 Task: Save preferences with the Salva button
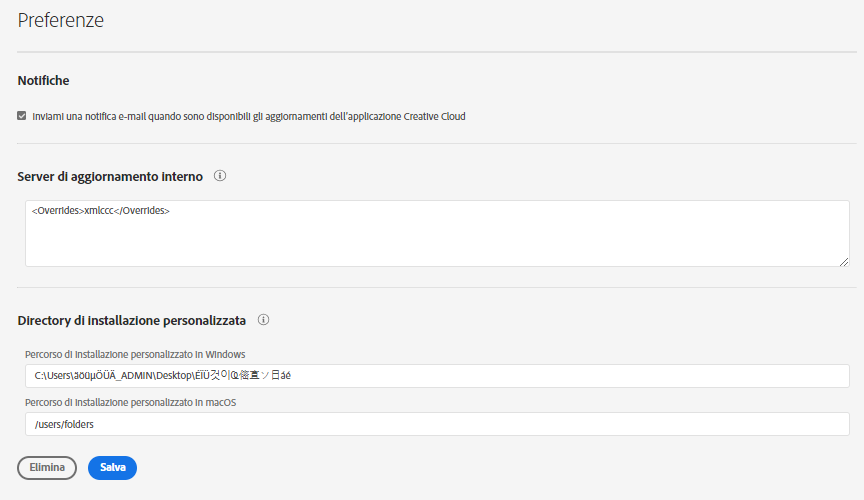click(x=112, y=467)
